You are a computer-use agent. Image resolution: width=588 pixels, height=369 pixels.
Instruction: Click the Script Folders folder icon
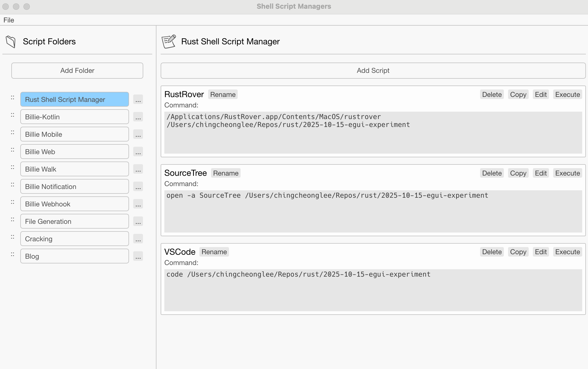pyautogui.click(x=11, y=42)
